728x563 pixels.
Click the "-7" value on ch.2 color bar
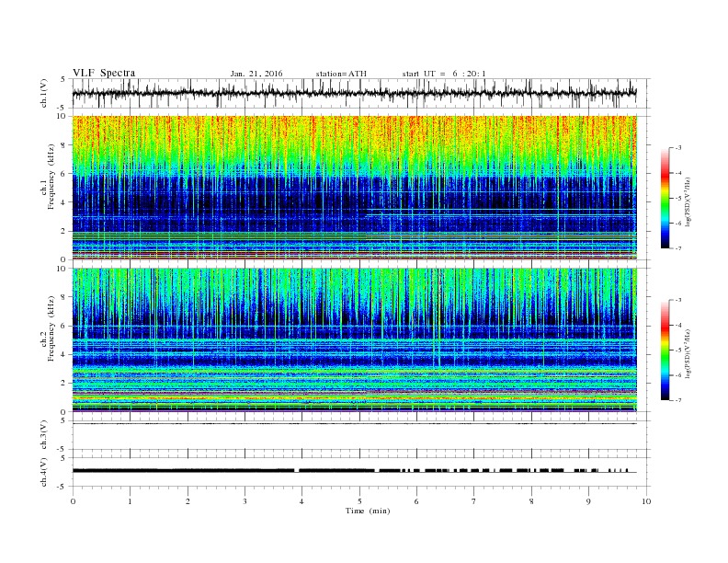[678, 400]
